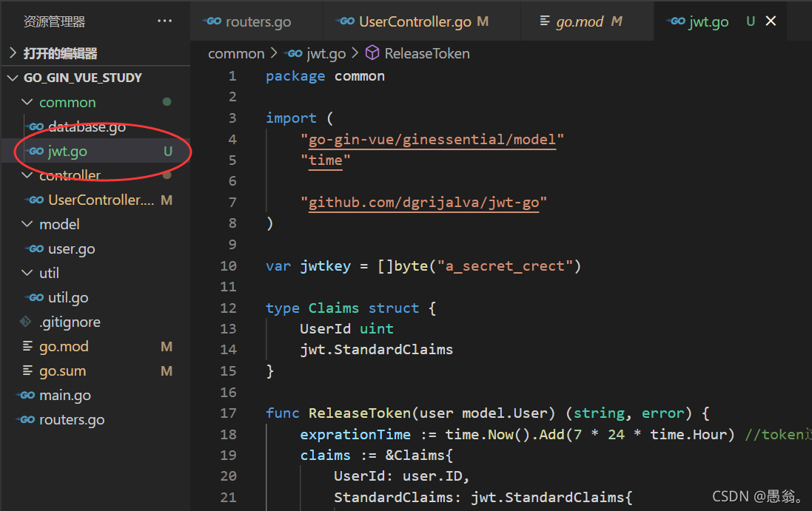Open the Explorer more actions (...) menu
This screenshot has width=812, height=511.
tap(164, 21)
